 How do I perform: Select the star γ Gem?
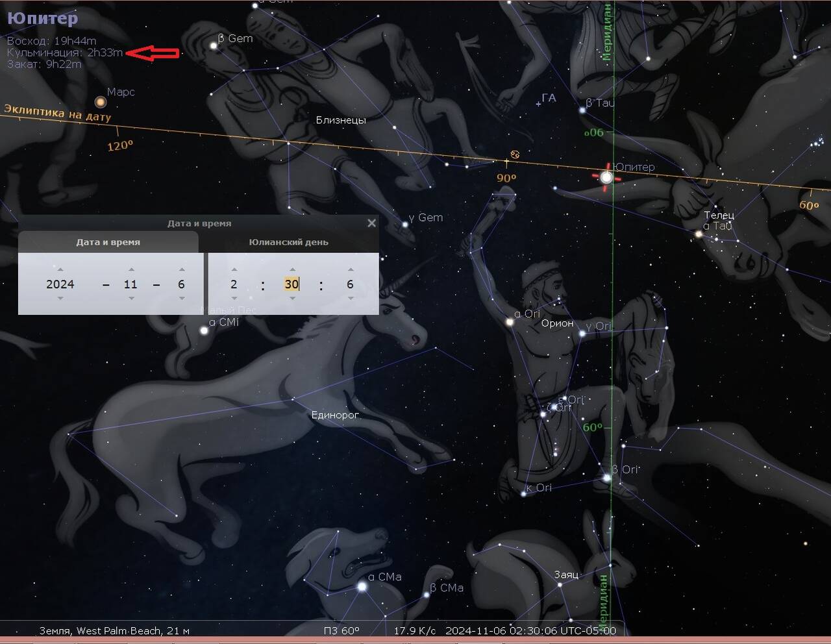point(404,225)
